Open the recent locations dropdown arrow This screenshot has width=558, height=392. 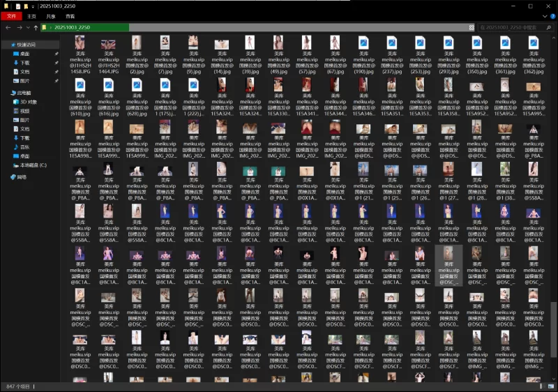pyautogui.click(x=27, y=28)
